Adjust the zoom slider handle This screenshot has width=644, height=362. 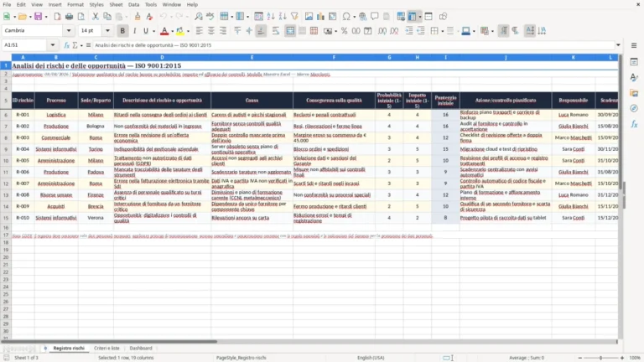(x=600, y=358)
